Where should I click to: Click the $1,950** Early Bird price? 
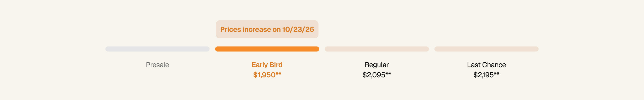pos(267,75)
